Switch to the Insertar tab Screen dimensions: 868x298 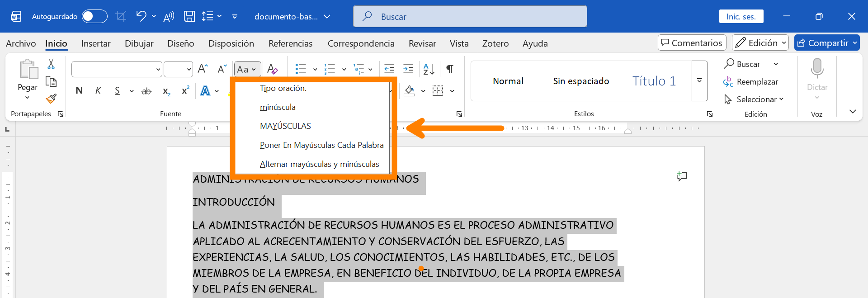coord(96,43)
